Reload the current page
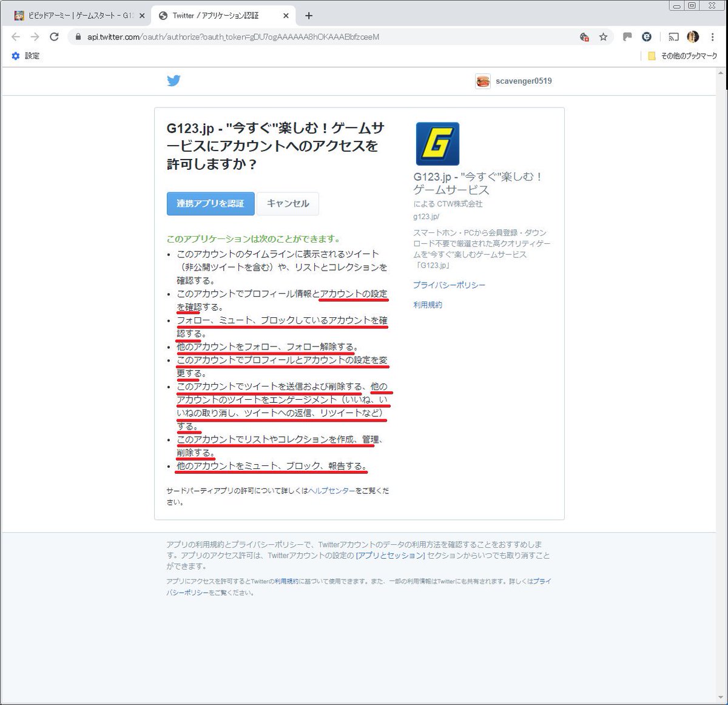 pyautogui.click(x=54, y=37)
